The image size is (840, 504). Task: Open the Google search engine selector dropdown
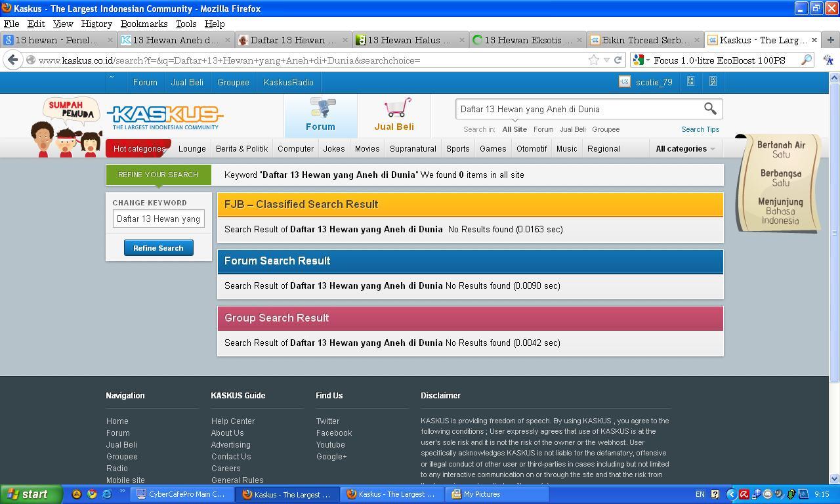tap(641, 60)
